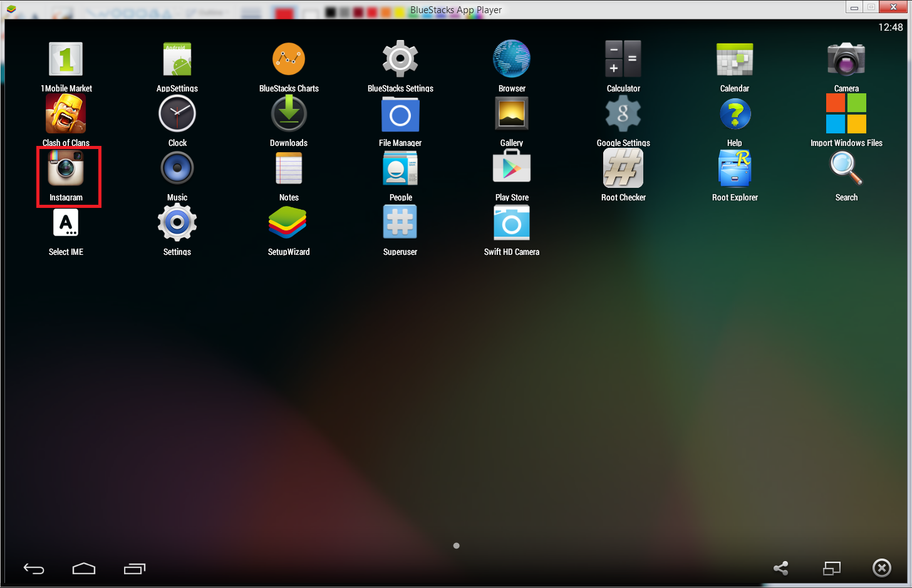The height and width of the screenshot is (588, 912).
Task: Open the Calendar app
Action: 735,59
